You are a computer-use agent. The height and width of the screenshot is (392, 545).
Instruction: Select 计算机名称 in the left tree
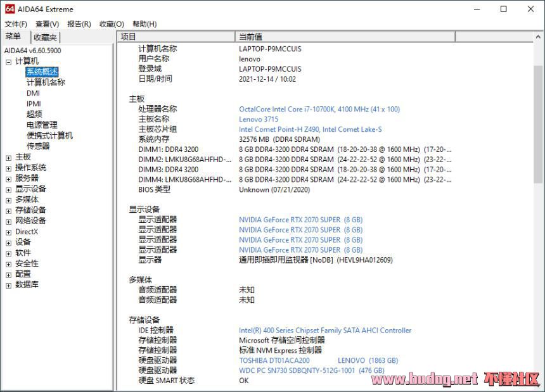46,82
